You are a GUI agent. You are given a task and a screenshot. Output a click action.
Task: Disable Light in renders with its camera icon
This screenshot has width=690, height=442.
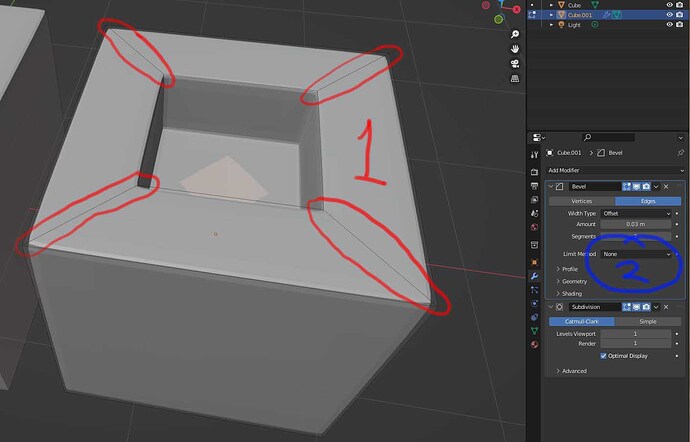pyautogui.click(x=680, y=25)
